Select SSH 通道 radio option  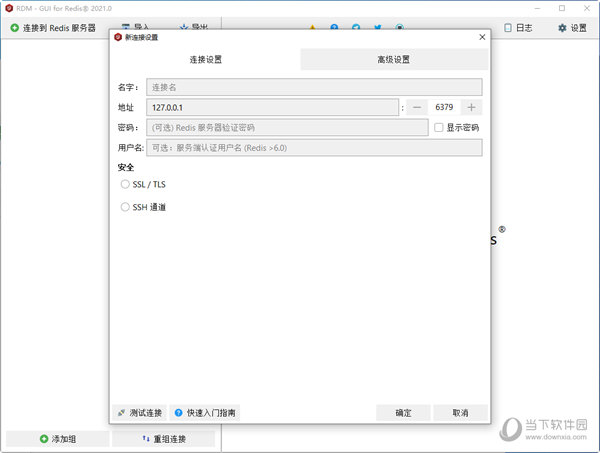(x=125, y=207)
